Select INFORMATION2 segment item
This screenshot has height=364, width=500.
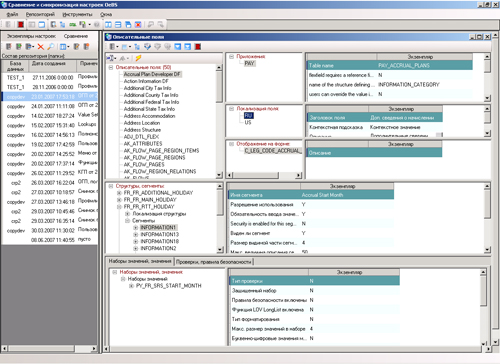click(158, 249)
